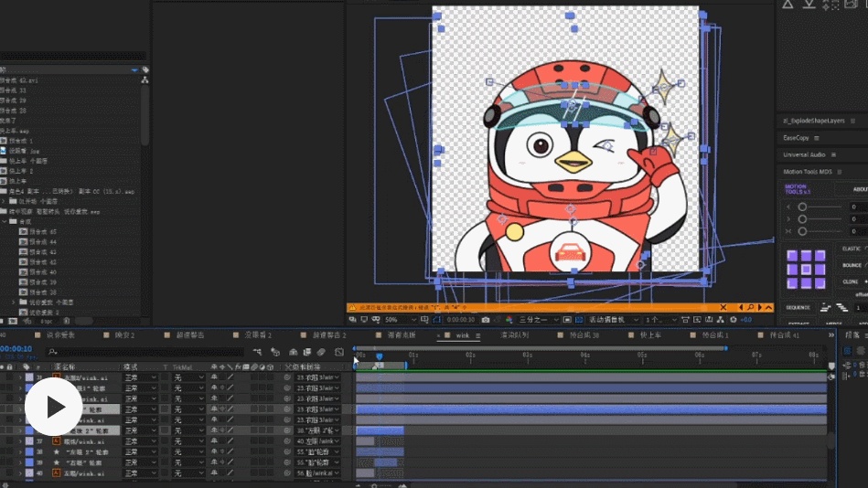Open parent dropdown for layer 40
The image size is (868, 488).
coord(317,473)
